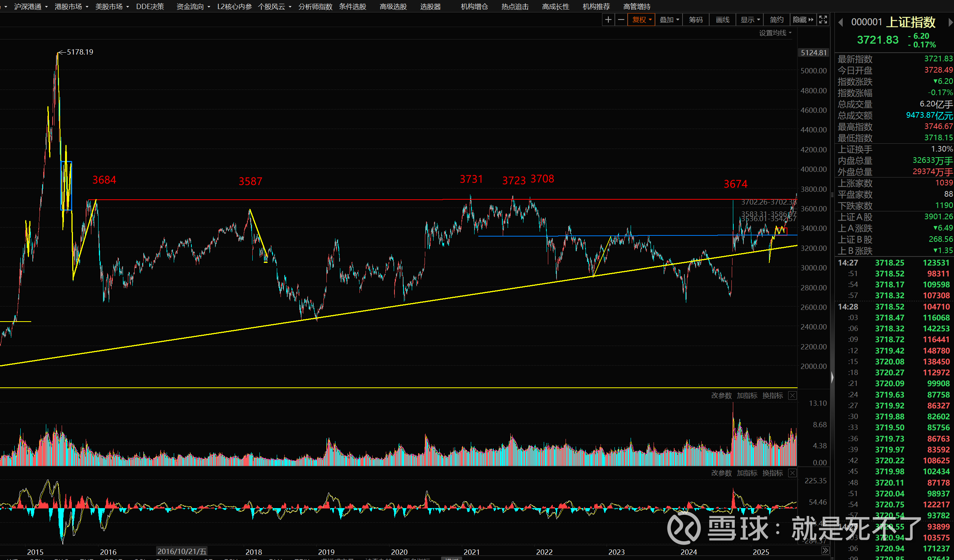Click 加指标 in volume indicator panel
The width and height of the screenshot is (954, 560).
[747, 395]
